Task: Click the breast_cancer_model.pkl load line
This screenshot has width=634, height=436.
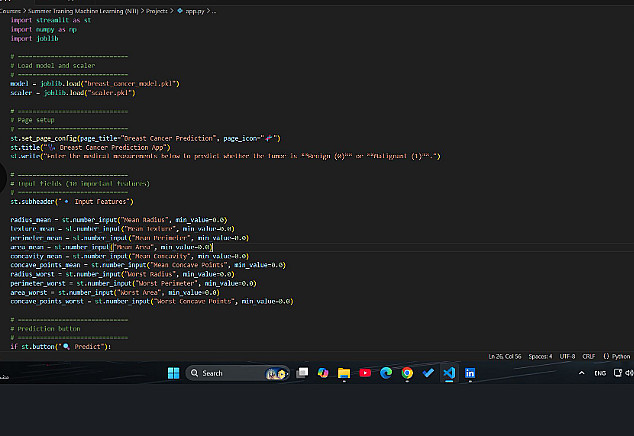Action: (95, 83)
